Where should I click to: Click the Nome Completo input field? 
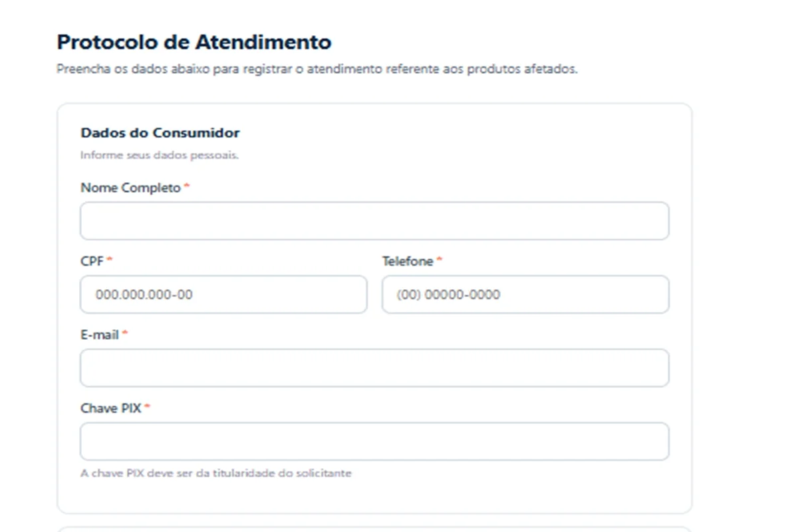pyautogui.click(x=374, y=221)
